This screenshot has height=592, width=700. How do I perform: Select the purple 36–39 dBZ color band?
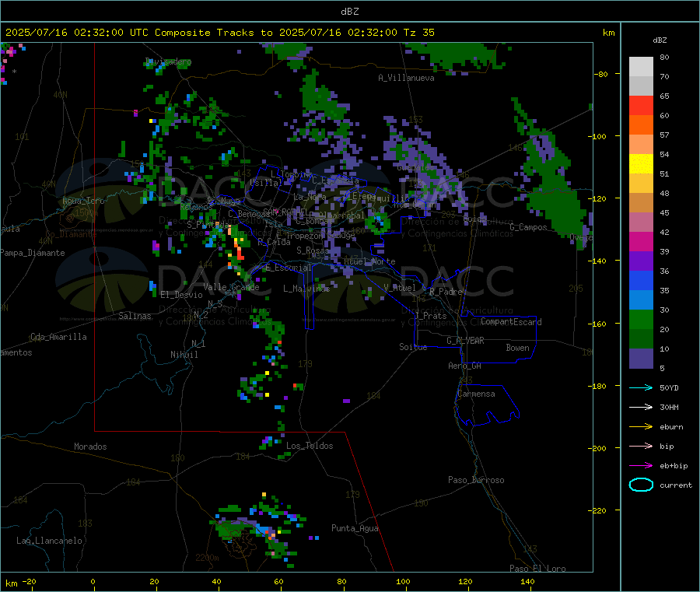[641, 261]
